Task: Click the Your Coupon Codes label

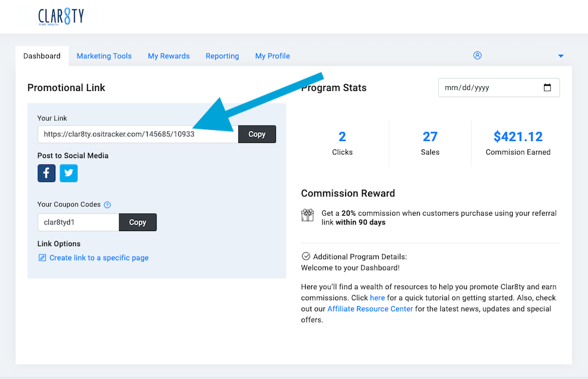Action: click(x=69, y=204)
